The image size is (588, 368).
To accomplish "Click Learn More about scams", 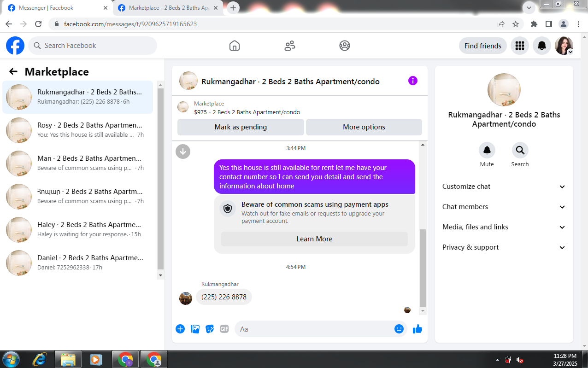I will (x=314, y=239).
